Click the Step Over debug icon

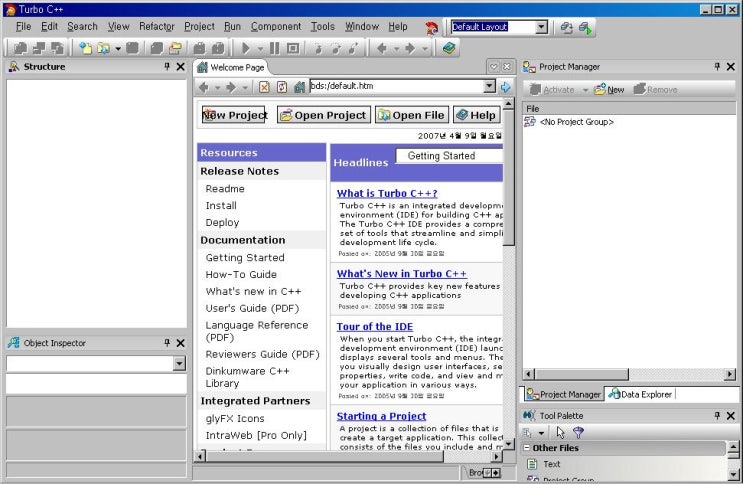pyautogui.click(x=336, y=48)
